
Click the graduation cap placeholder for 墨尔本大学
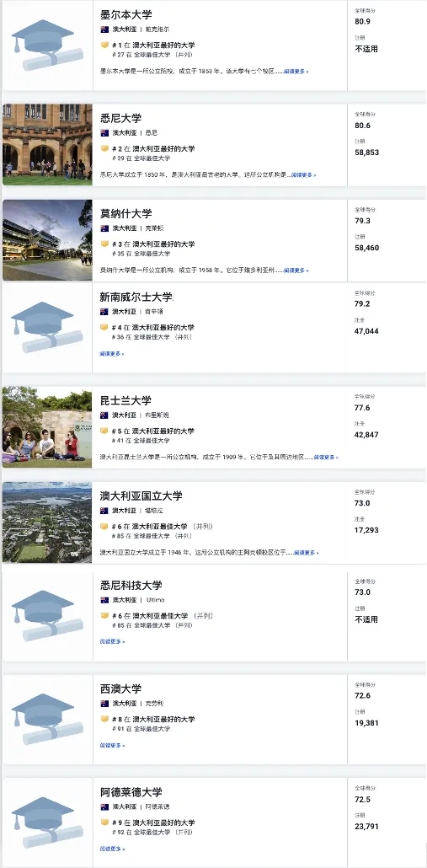pos(47,45)
